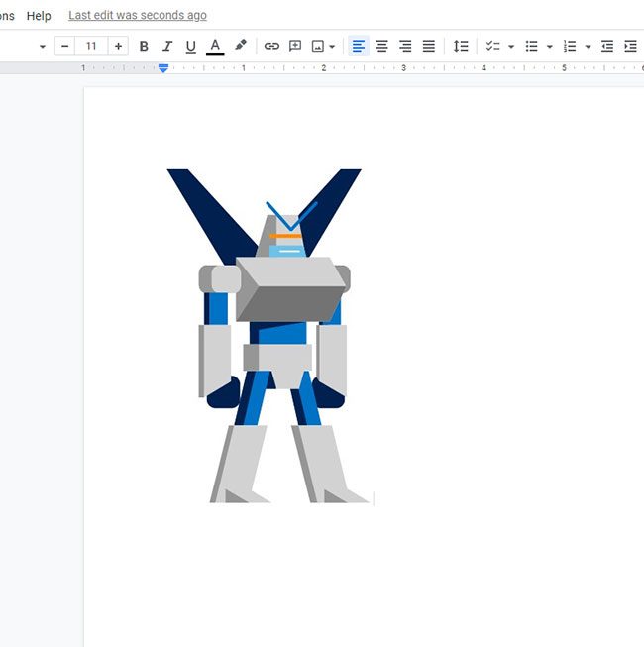Select the highlight color pen icon
644x647 pixels.
[240, 46]
